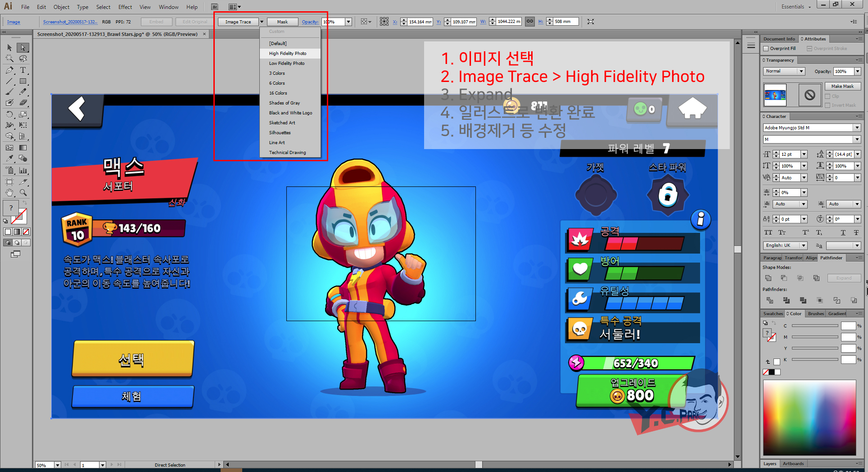This screenshot has height=472, width=868.
Task: Select the Symbol Sprayer tool
Action: point(9,170)
